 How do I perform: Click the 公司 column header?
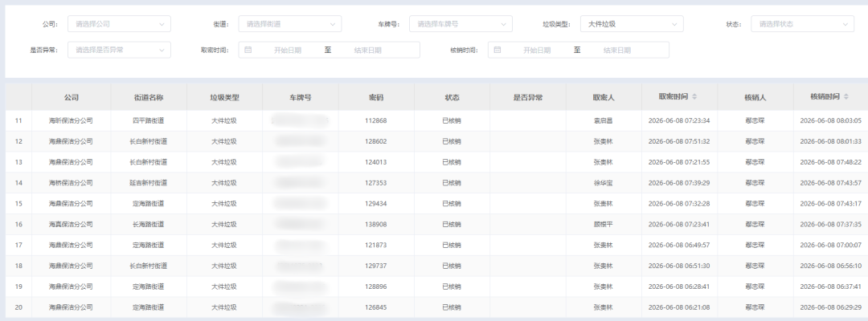(x=72, y=97)
